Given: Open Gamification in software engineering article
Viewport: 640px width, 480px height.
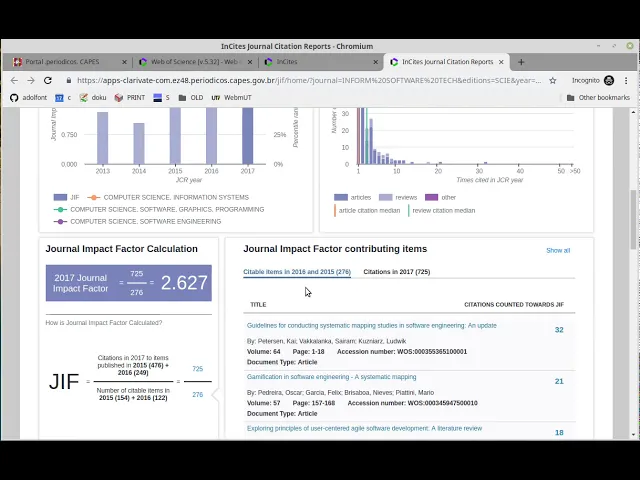Looking at the screenshot, I should click(331, 377).
